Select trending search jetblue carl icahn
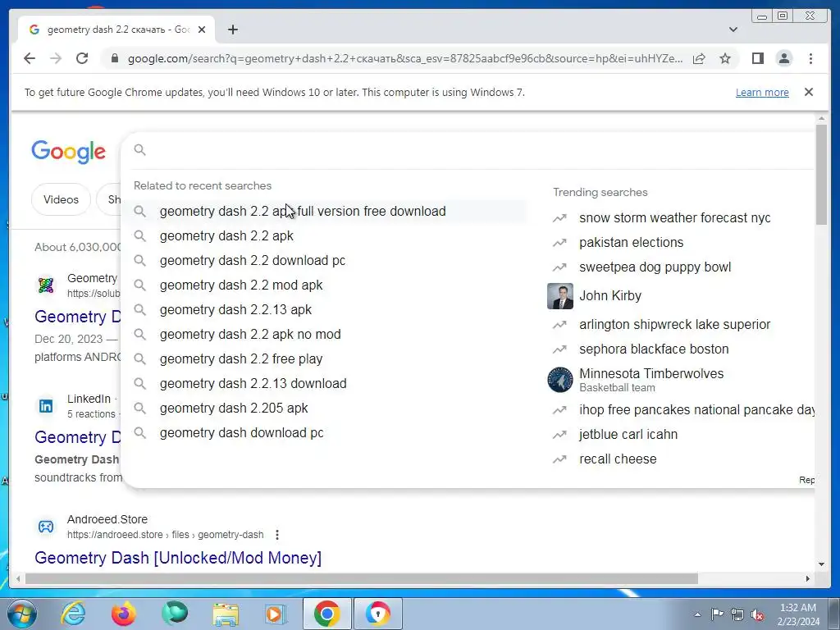This screenshot has width=840, height=630. pyautogui.click(x=628, y=435)
